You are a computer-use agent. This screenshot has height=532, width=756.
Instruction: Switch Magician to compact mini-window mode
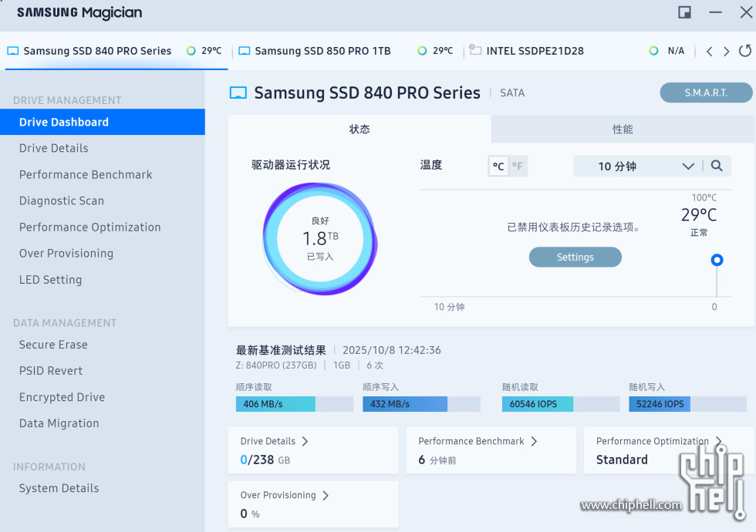coord(684,12)
